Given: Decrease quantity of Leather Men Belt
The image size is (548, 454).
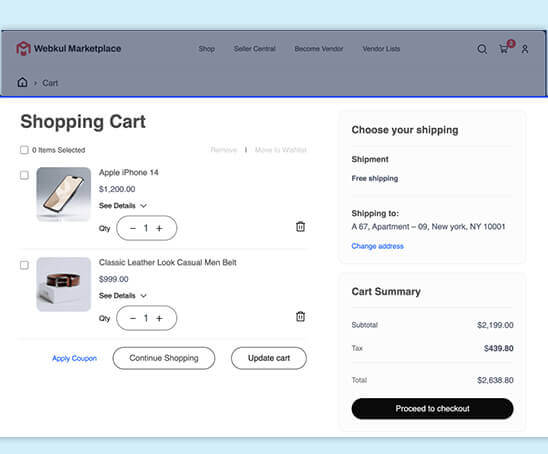Looking at the screenshot, I should pyautogui.click(x=133, y=318).
